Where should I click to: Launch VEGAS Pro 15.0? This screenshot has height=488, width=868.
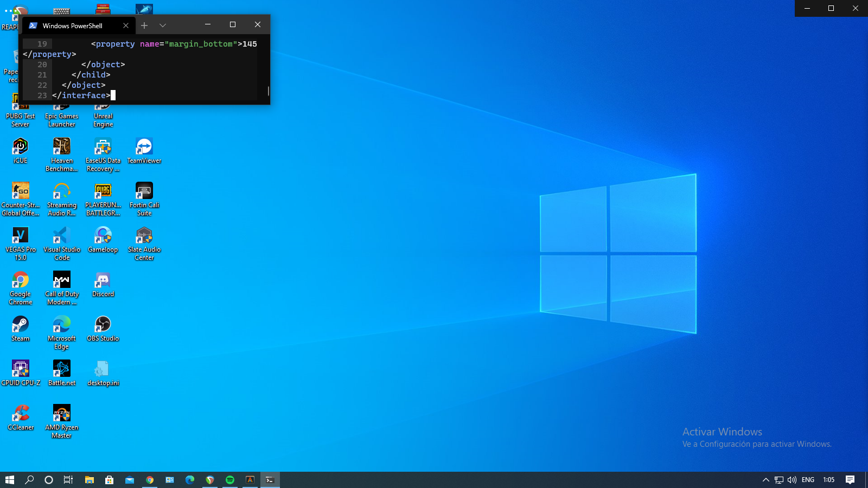pyautogui.click(x=20, y=235)
